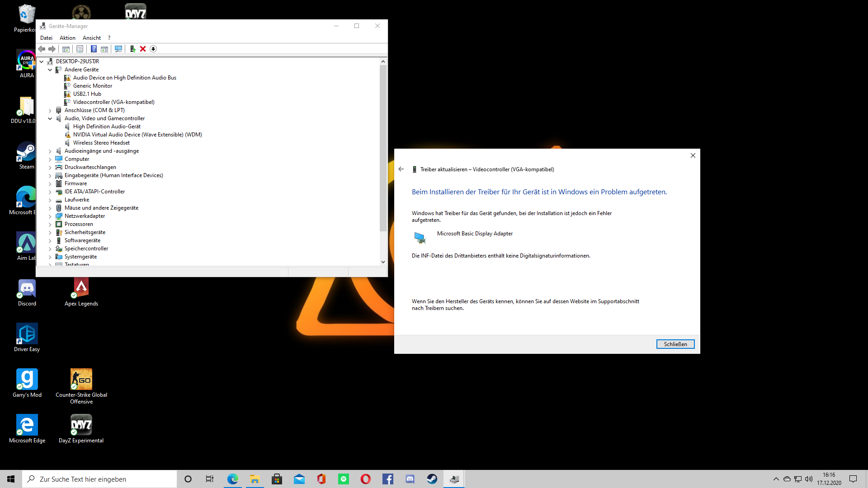Click the red X uninstall device icon
868x488 pixels.
[143, 49]
